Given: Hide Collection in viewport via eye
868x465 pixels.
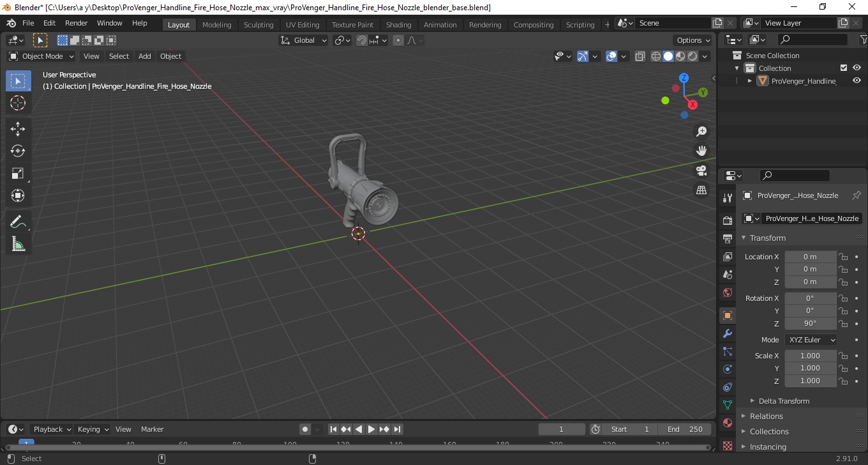Looking at the screenshot, I should pos(857,68).
